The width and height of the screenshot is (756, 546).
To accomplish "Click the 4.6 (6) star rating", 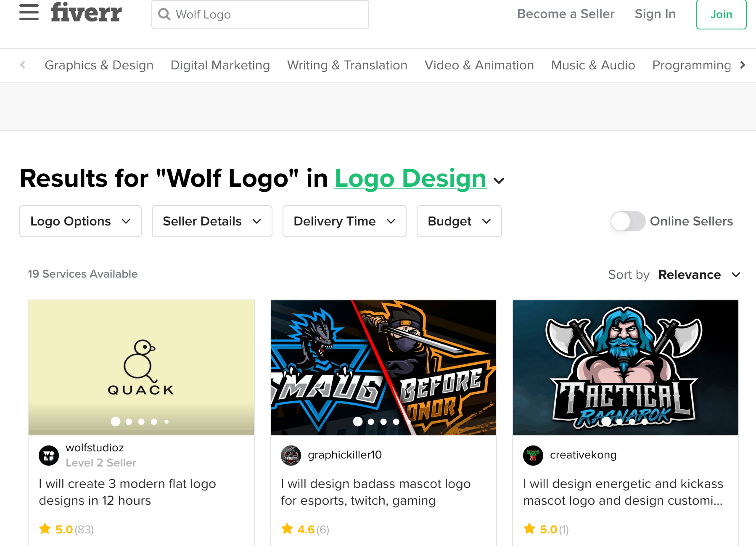I will click(x=305, y=529).
